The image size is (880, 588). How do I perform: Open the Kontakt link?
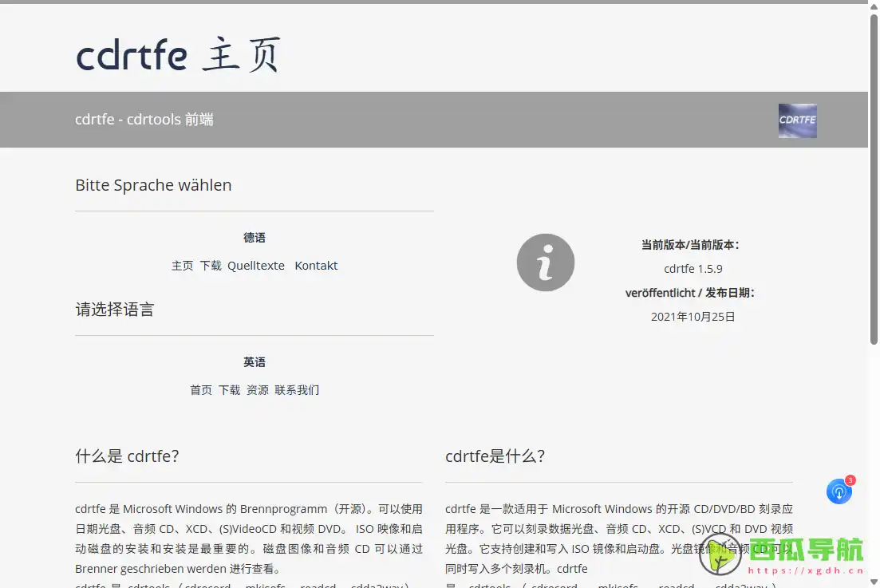point(316,266)
